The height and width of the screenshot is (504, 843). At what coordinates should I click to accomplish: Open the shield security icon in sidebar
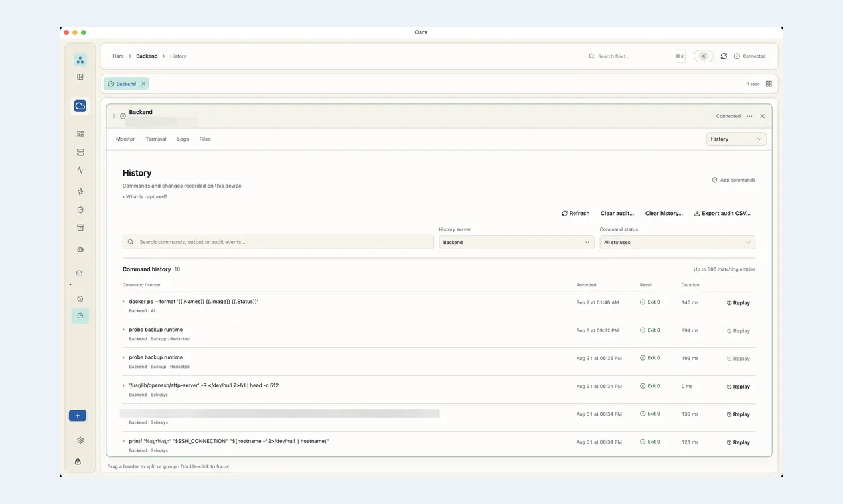80,210
